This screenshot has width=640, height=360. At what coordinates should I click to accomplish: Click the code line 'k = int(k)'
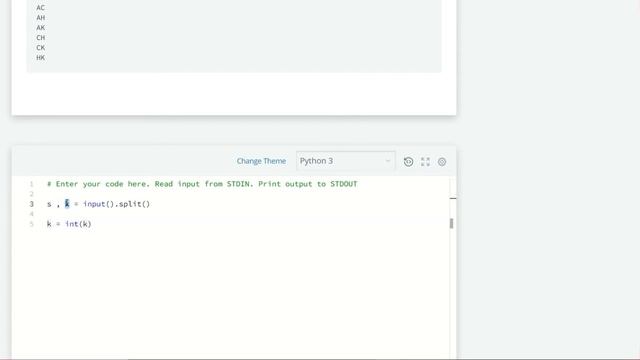[69, 224]
